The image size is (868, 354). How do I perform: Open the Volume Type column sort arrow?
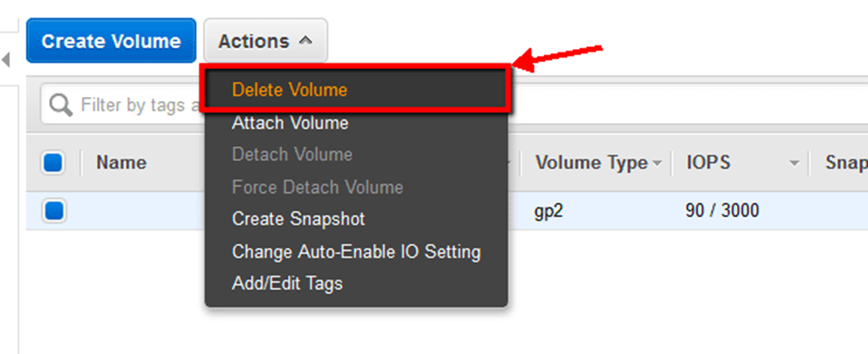click(x=656, y=164)
